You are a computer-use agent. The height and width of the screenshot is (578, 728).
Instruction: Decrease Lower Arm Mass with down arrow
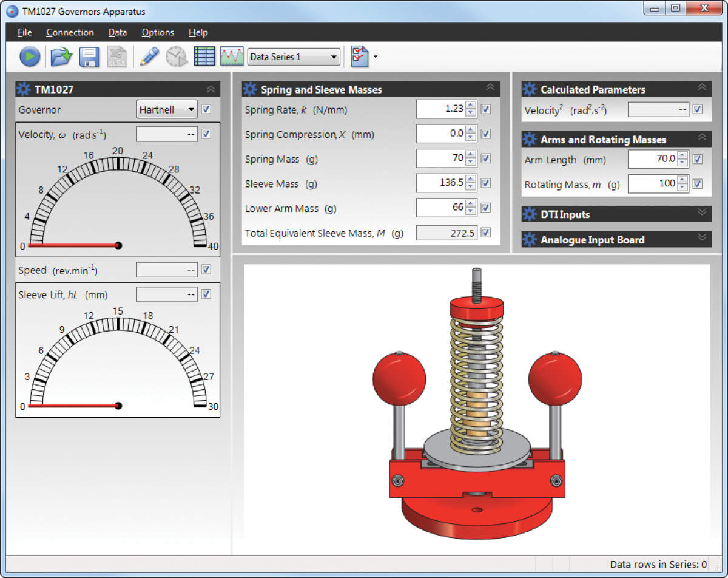[471, 212]
